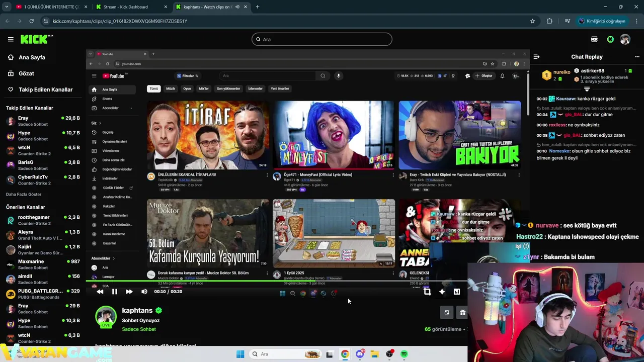The height and width of the screenshot is (362, 644).
Task: Click the gift icon below the player
Action: click(462, 313)
